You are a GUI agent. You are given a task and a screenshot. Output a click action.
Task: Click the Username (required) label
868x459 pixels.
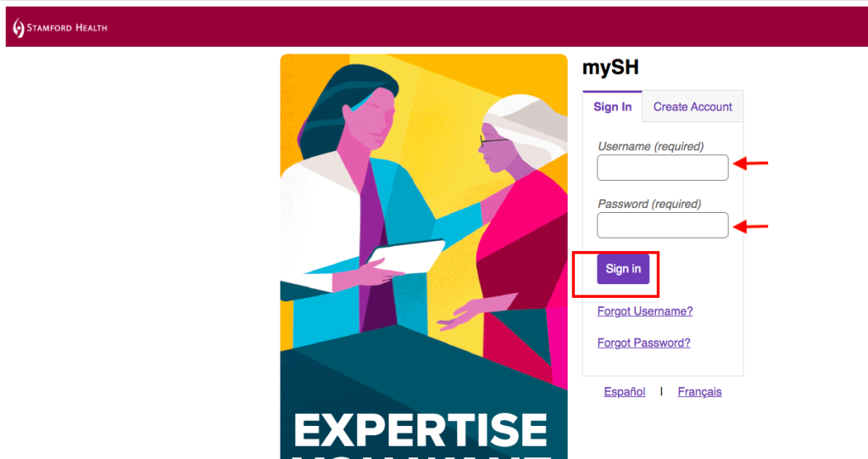[650, 146]
